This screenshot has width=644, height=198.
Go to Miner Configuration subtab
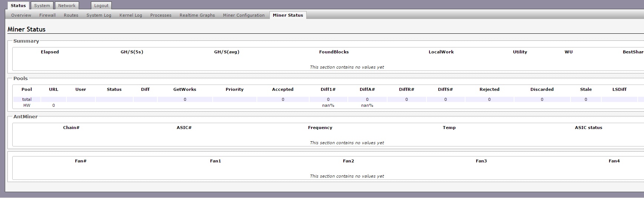pyautogui.click(x=244, y=15)
